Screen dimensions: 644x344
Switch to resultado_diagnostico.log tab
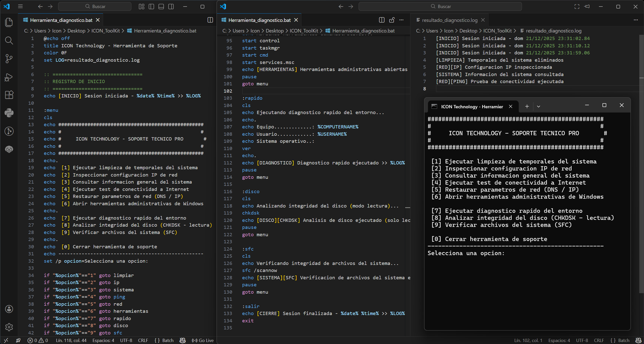(x=449, y=20)
